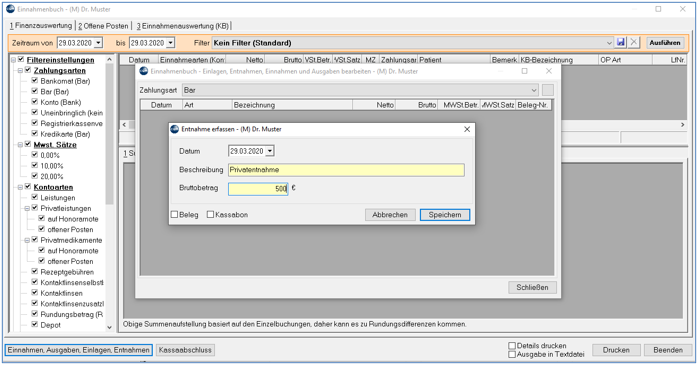Image resolution: width=698 pixels, height=365 pixels.
Task: Click horizontal scrollbar right arrow in main table
Action: (682, 125)
